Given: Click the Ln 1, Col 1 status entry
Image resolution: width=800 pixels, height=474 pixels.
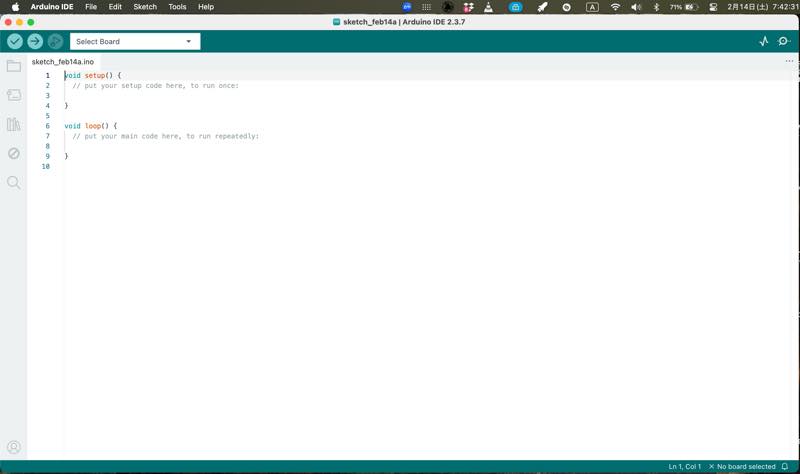Looking at the screenshot, I should [685, 466].
